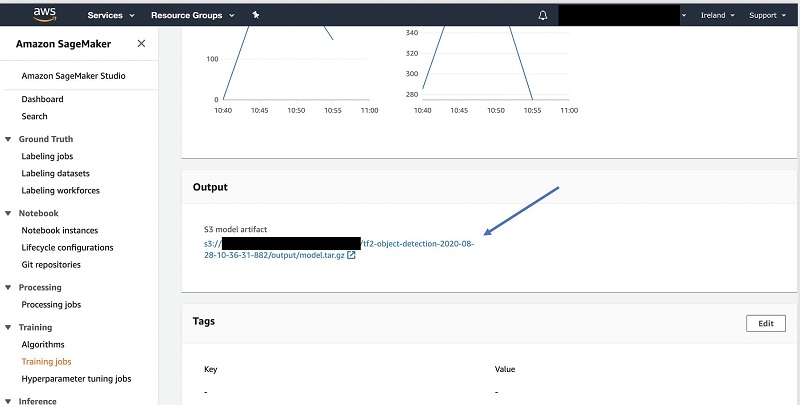The height and width of the screenshot is (405, 800).
Task: Open Processing jobs
Action: (x=51, y=305)
